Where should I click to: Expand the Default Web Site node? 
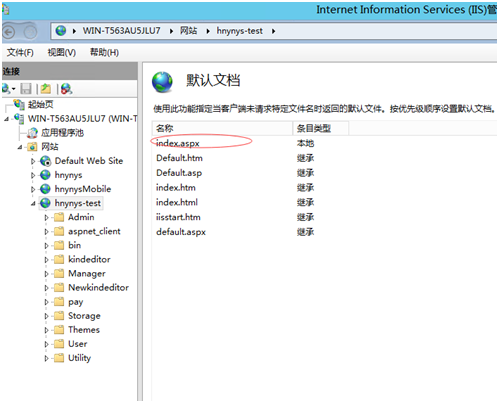coord(33,161)
